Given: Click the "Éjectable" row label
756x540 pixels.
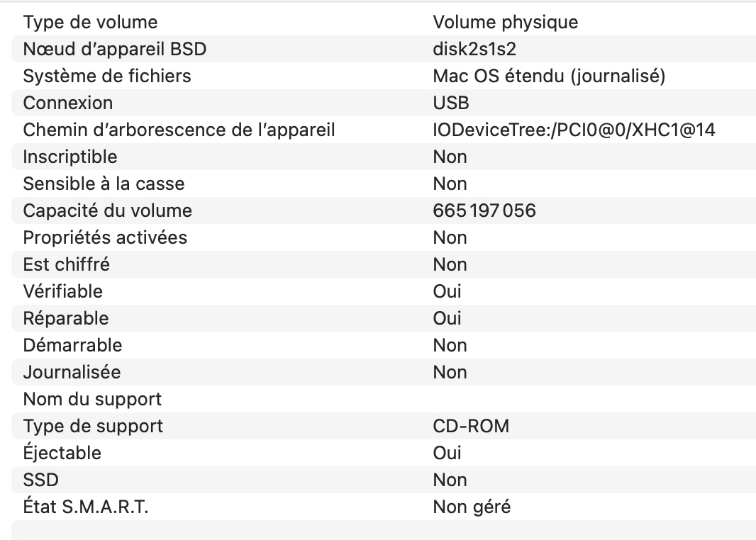Looking at the screenshot, I should tap(62, 453).
